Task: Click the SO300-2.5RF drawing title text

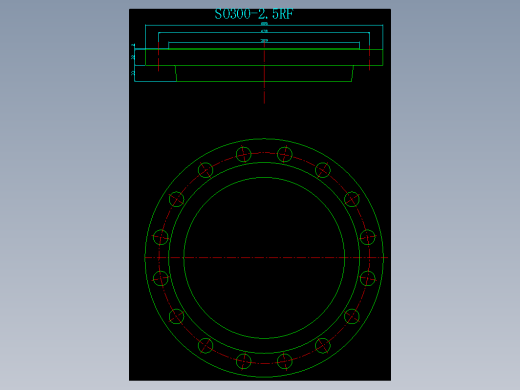Action: (254, 14)
